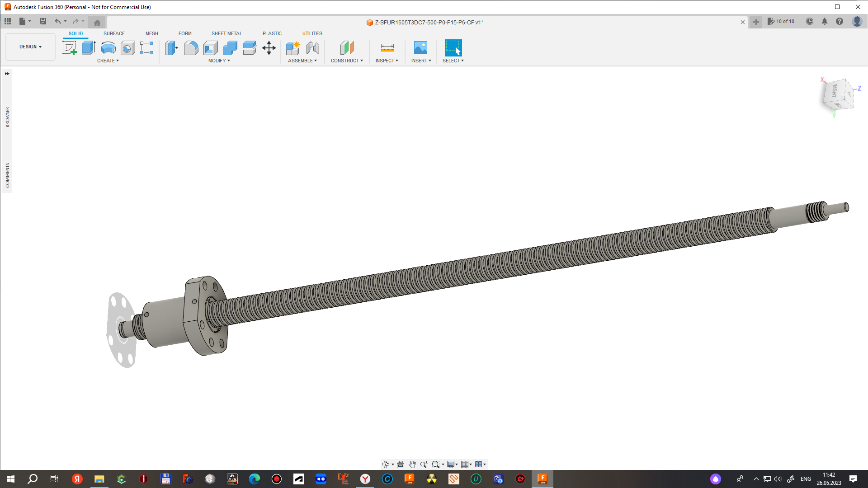Expand the MODIFY dropdown menu
Viewport: 868px width, 488px height.
(218, 60)
